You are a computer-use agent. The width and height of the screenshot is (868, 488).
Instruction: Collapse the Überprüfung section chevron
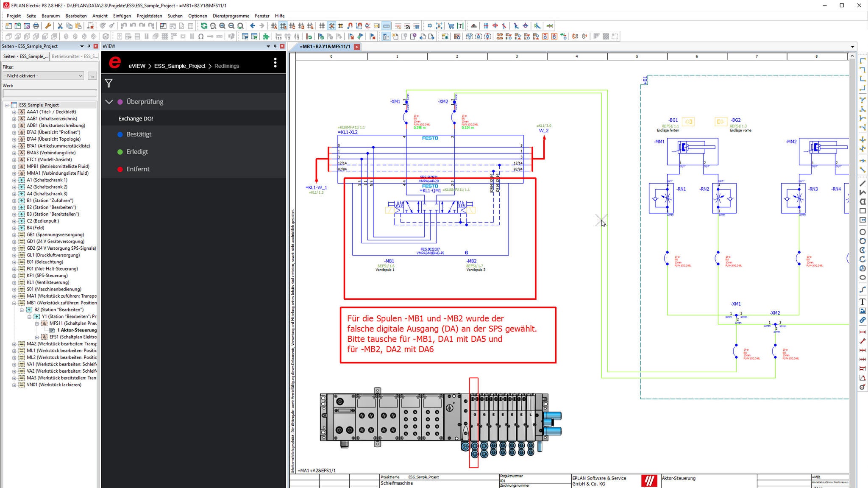[109, 101]
